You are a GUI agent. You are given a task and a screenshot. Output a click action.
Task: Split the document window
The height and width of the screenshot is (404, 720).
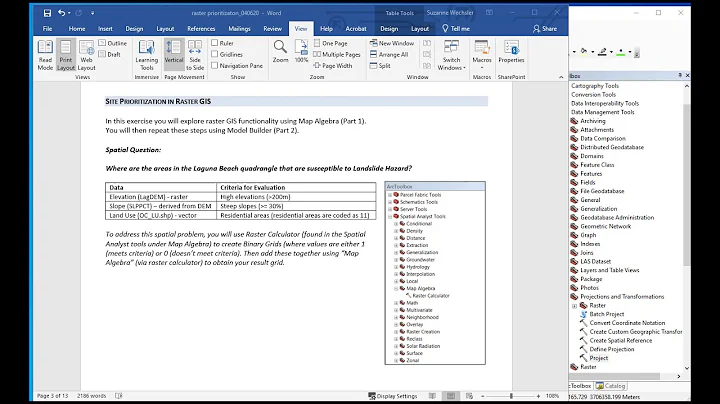pos(380,66)
